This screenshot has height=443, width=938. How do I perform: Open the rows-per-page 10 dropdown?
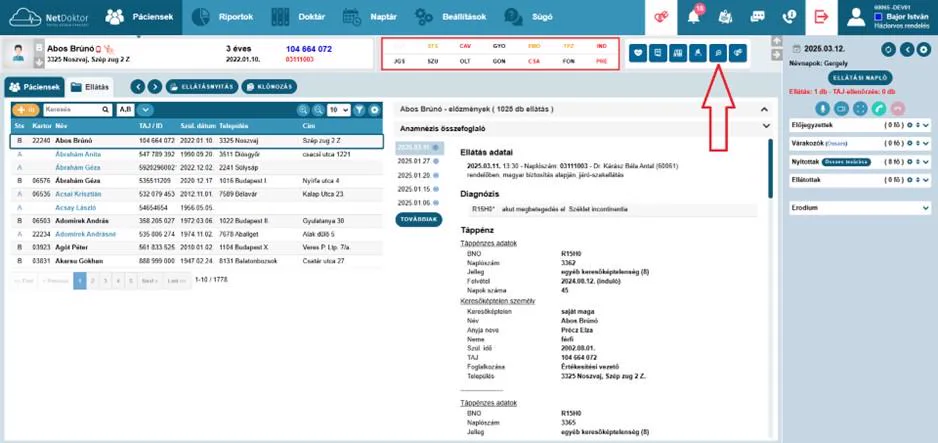click(339, 110)
